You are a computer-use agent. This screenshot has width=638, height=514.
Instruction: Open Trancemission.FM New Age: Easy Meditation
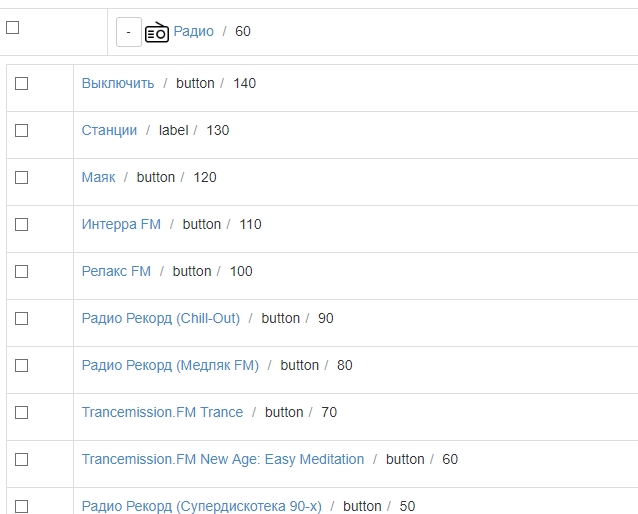[x=223, y=459]
